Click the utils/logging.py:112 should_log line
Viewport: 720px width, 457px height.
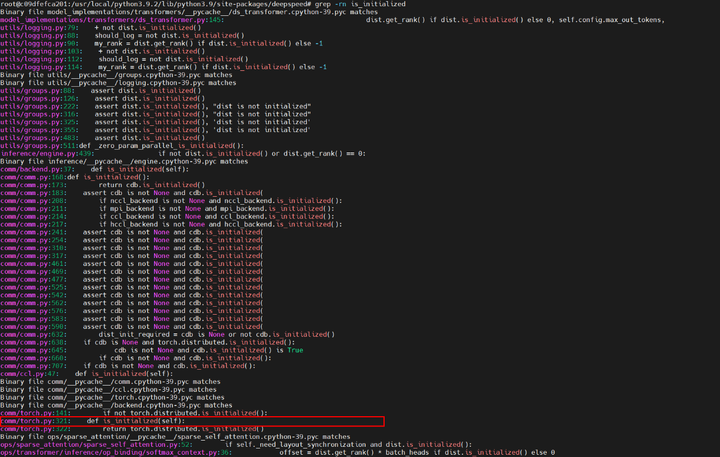coord(124,59)
